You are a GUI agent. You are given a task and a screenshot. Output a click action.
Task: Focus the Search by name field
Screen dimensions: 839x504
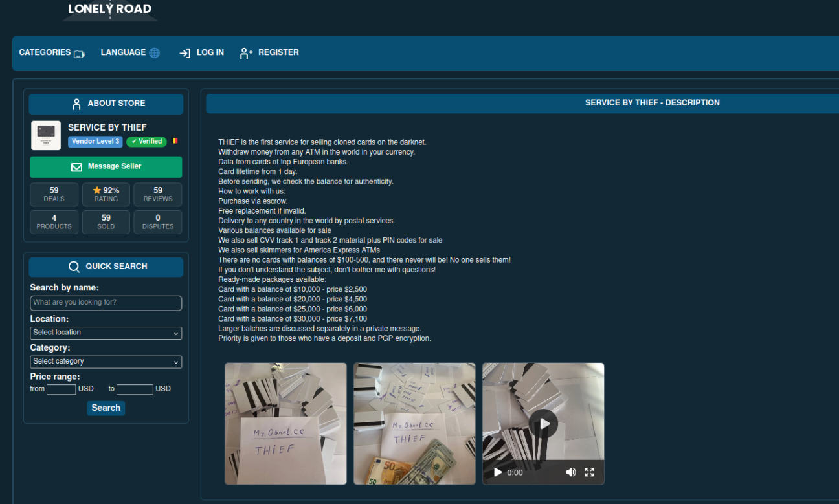pyautogui.click(x=106, y=303)
